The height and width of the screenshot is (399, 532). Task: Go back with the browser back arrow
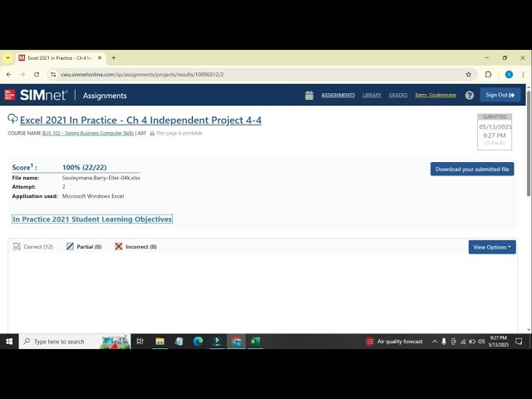pyautogui.click(x=9, y=75)
